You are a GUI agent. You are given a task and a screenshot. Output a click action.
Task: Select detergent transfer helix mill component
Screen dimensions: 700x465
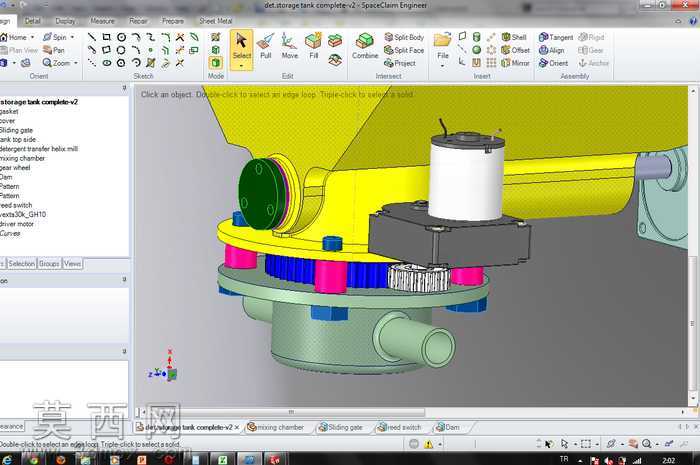click(x=39, y=149)
